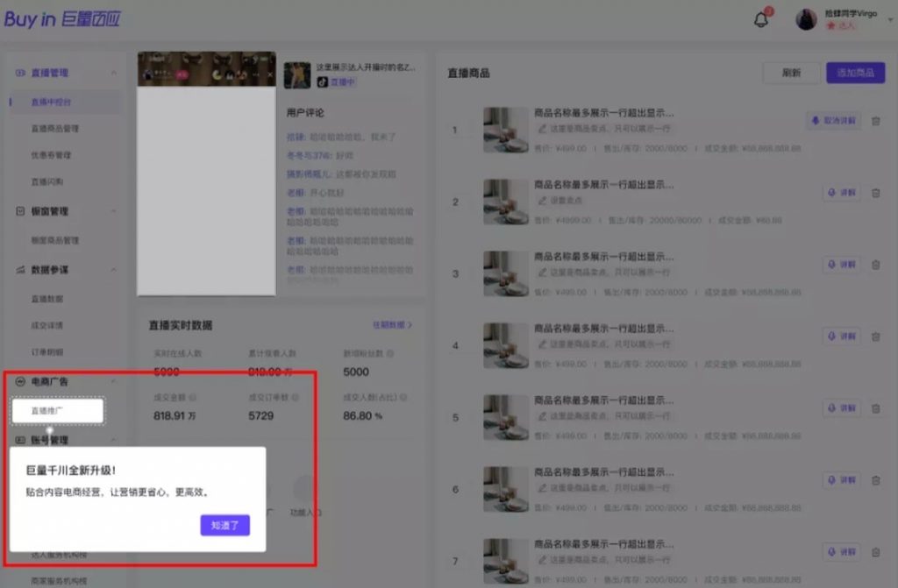The width and height of the screenshot is (898, 588).
Task: Click info icon next to 新增粉丝数
Action: 390,353
